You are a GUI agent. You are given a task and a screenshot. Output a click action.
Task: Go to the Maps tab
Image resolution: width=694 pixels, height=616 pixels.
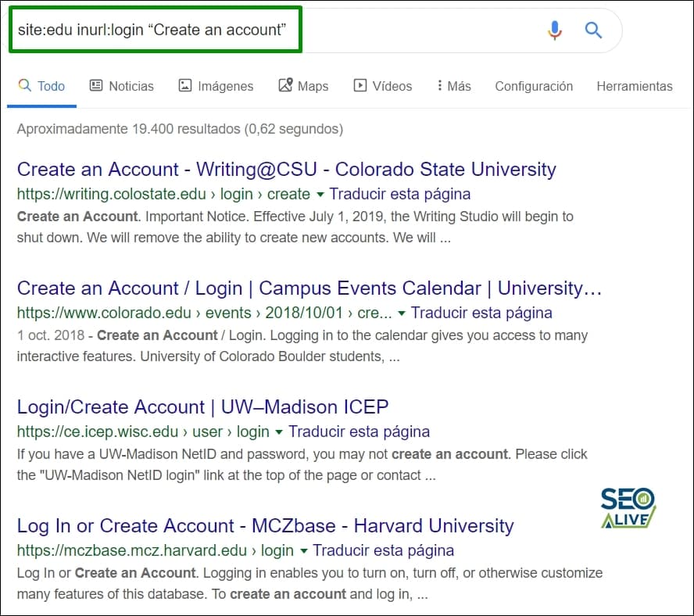303,86
